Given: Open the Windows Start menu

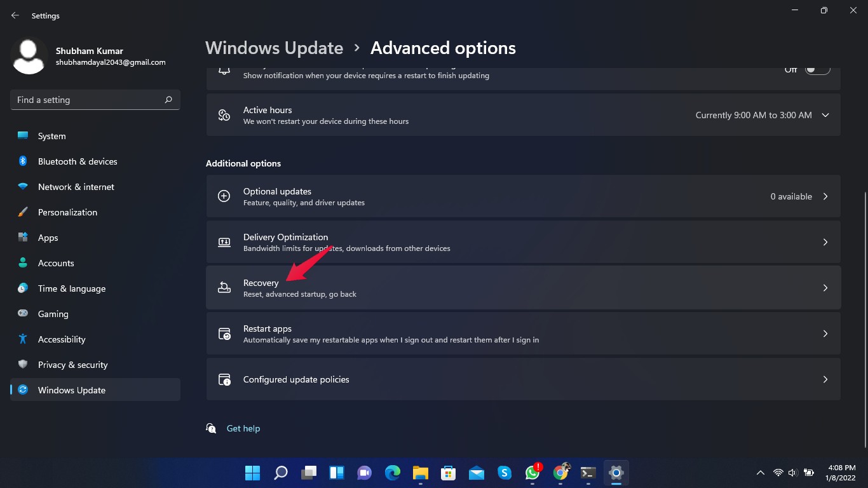Looking at the screenshot, I should 252,473.
